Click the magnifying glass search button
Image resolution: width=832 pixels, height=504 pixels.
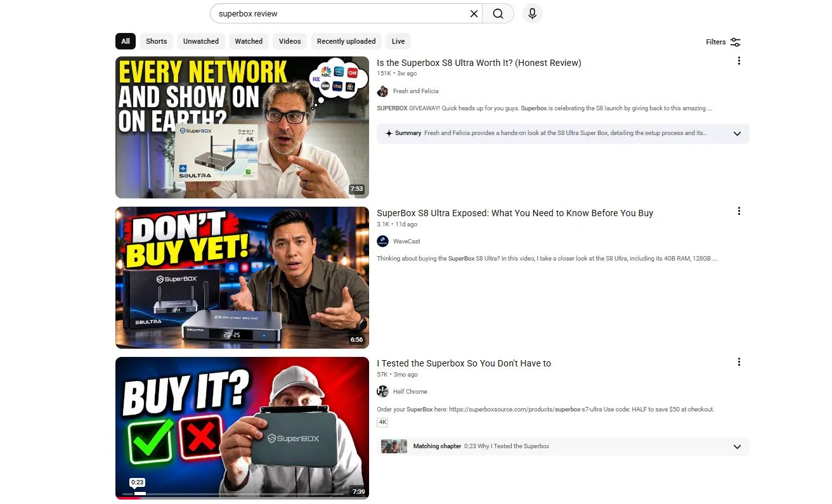tap(498, 14)
